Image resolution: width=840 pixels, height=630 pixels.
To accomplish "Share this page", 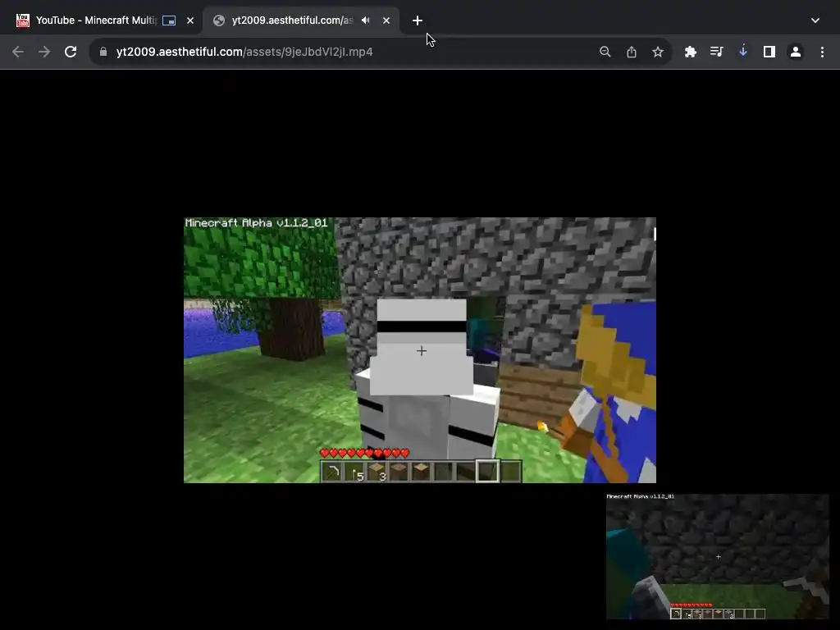I will coord(632,52).
